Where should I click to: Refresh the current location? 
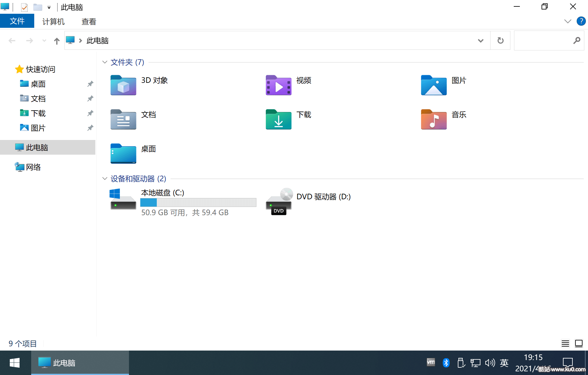(500, 40)
